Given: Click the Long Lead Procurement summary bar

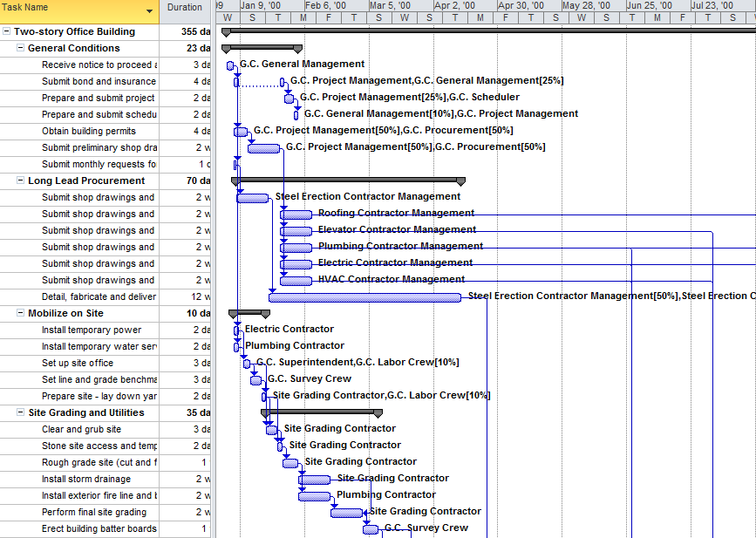Looking at the screenshot, I should point(348,180).
